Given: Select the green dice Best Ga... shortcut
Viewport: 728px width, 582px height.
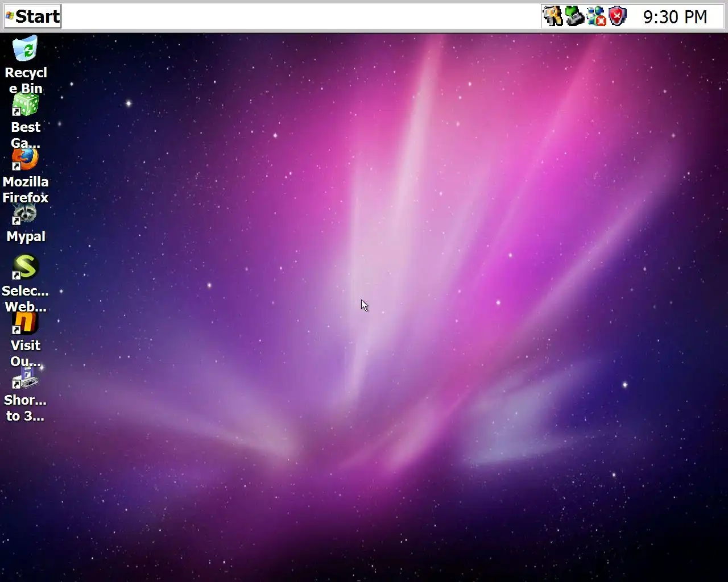Looking at the screenshot, I should (x=26, y=103).
